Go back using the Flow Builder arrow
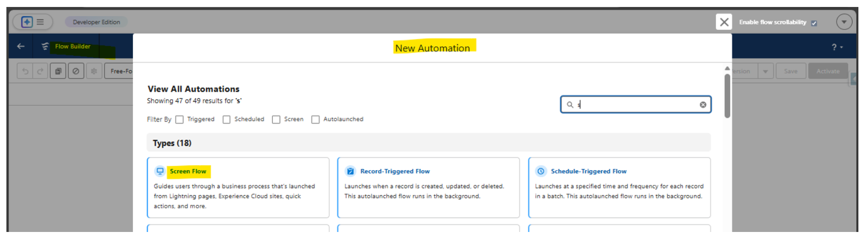 (21, 46)
